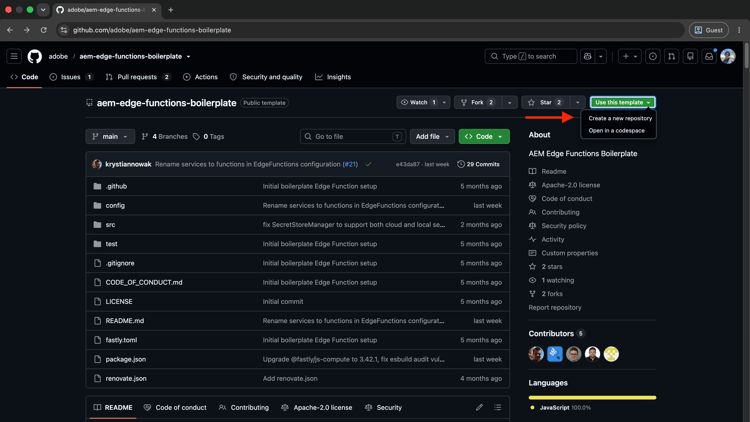Viewport: 750px width, 422px height.
Task: Open Custom properties in About sidebar
Action: (569, 253)
